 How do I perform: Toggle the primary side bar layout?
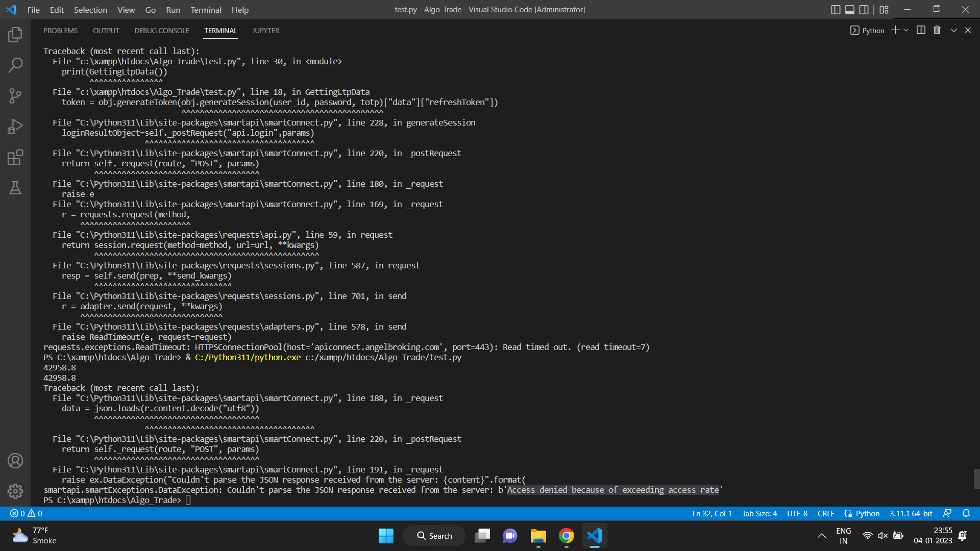[836, 10]
